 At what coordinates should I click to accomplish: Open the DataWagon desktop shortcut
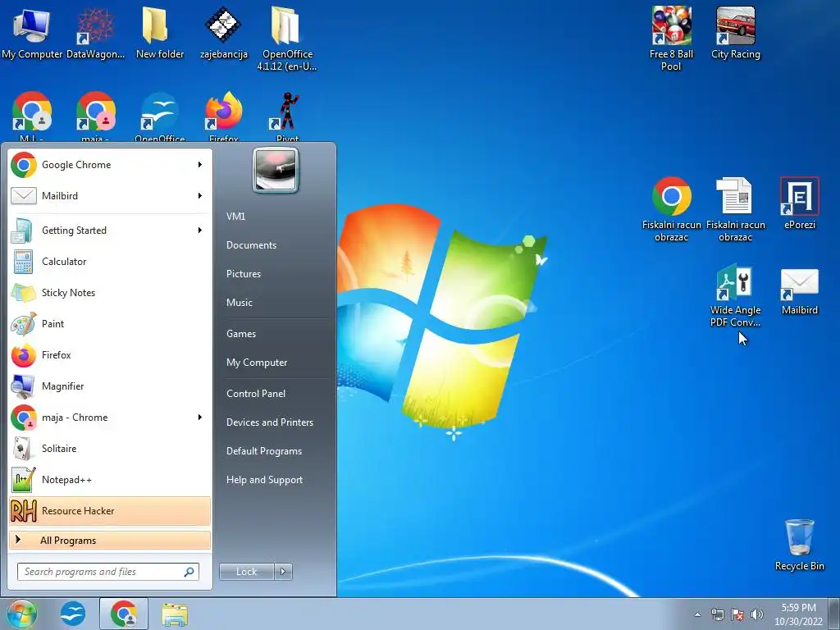95,33
